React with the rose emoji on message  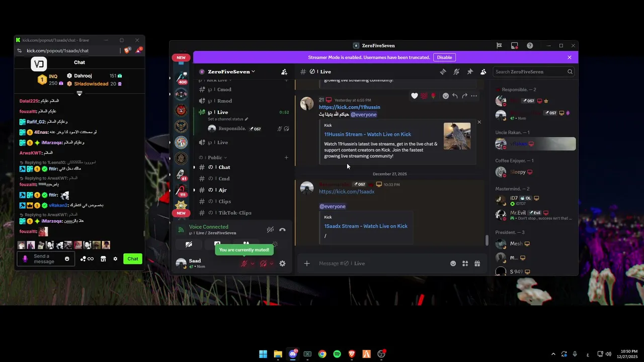[433, 96]
